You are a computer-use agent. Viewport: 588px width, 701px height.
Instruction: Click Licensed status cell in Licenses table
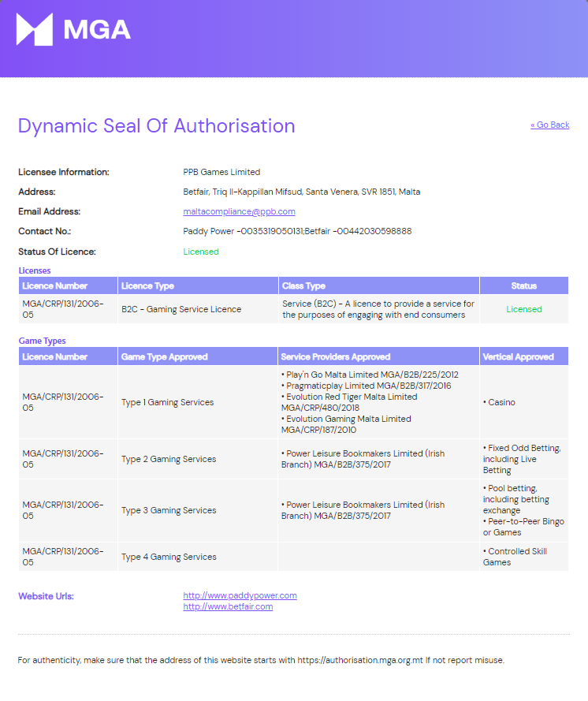click(524, 309)
